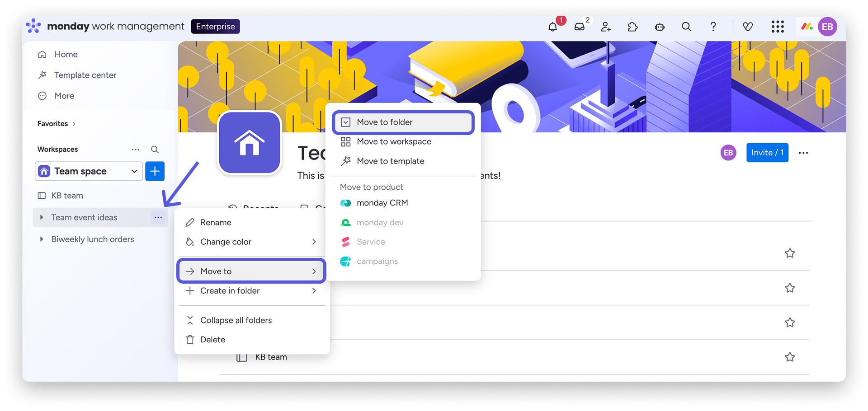This screenshot has width=868, height=411.
Task: Click the EB member avatar beside Invite
Action: (728, 153)
